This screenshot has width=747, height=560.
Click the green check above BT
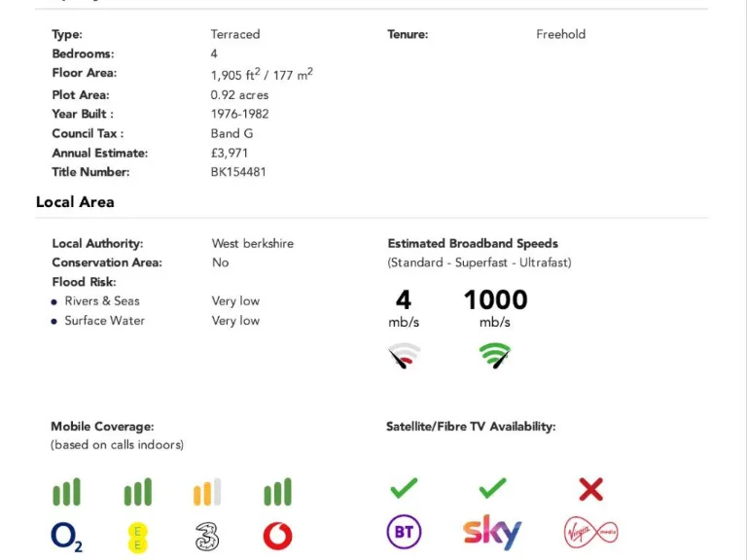click(x=404, y=487)
